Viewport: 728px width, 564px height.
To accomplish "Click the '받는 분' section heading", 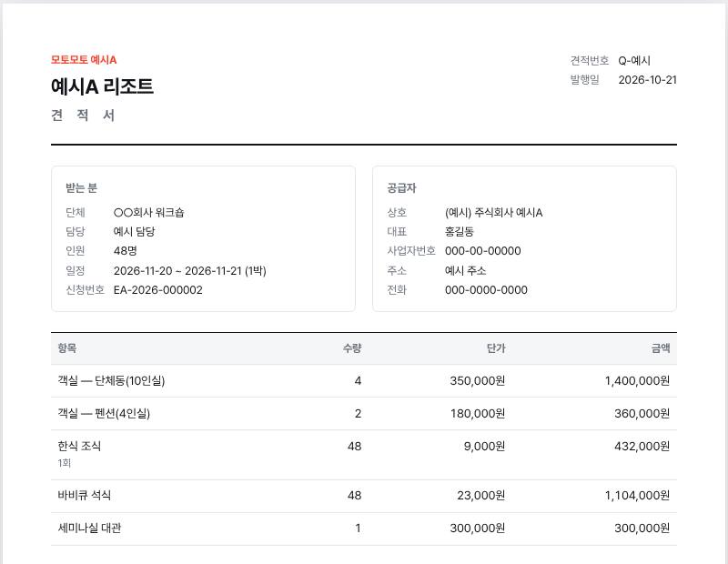I will 81,188.
